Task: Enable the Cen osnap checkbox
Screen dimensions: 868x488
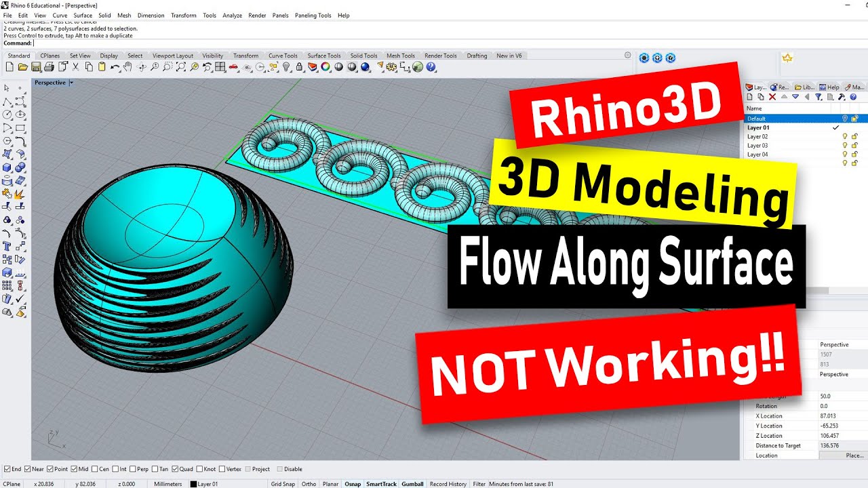Action: tap(95, 469)
